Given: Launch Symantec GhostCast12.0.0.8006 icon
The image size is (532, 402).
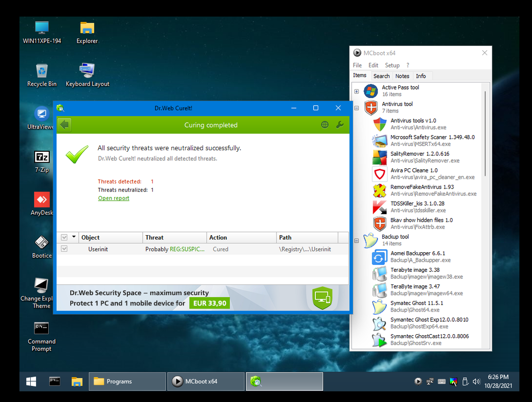Looking at the screenshot, I should (380, 340).
